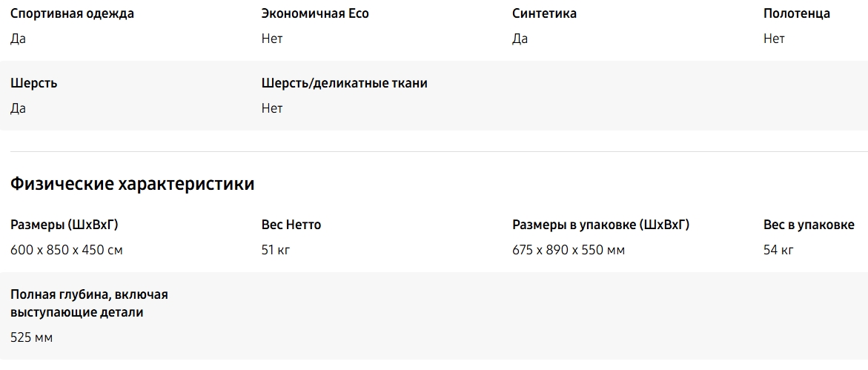Select the "525 мм" depth value
The width and height of the screenshot is (868, 370).
tap(32, 337)
